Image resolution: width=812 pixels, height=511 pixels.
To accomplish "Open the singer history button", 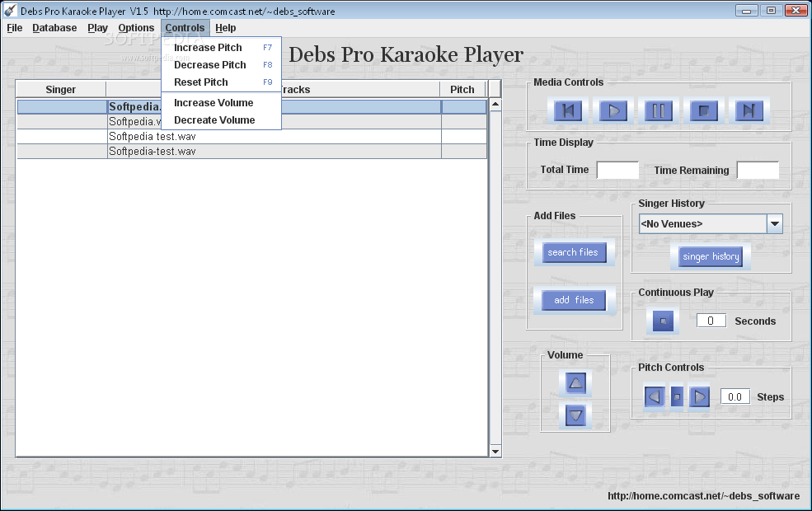I will pyautogui.click(x=711, y=257).
